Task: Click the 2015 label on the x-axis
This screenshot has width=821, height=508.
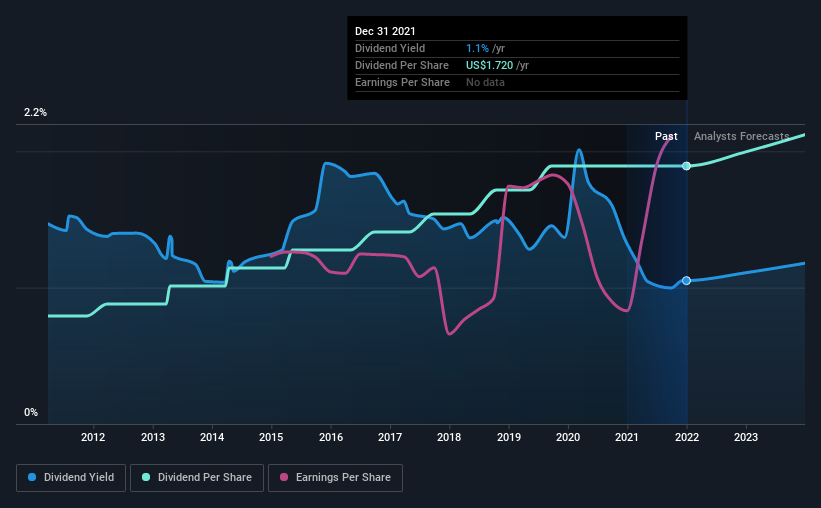Action: [271, 437]
